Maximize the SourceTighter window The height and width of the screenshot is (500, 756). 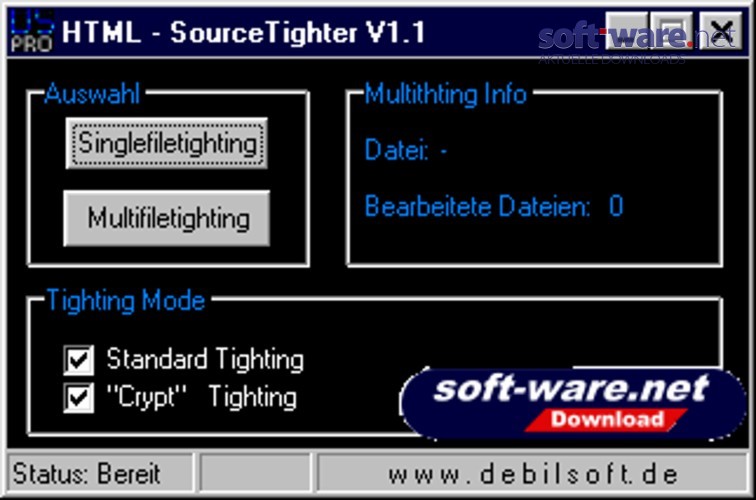pyautogui.click(x=672, y=31)
